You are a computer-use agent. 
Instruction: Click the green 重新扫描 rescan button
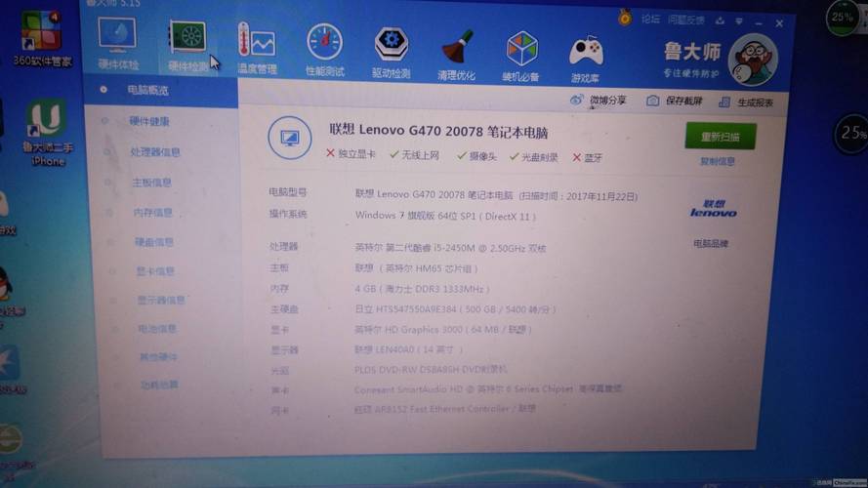tap(721, 136)
